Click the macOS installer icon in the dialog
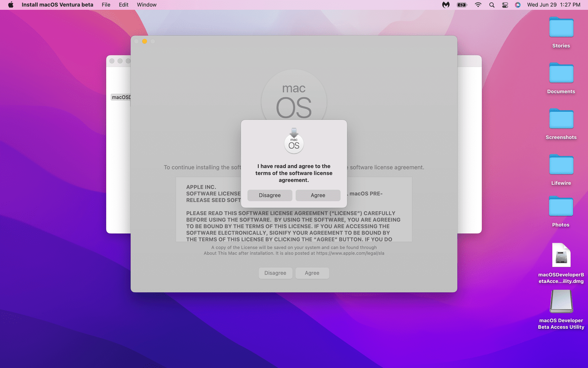Viewport: 588px width, 368px height. (294, 141)
